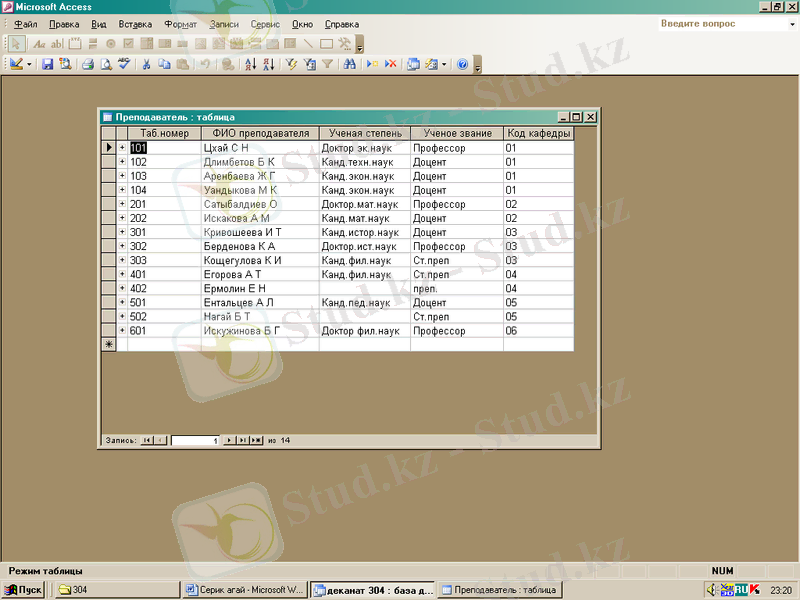Expand the plus sign next to record 302
Viewport: 800px width, 600px height.
[x=122, y=246]
